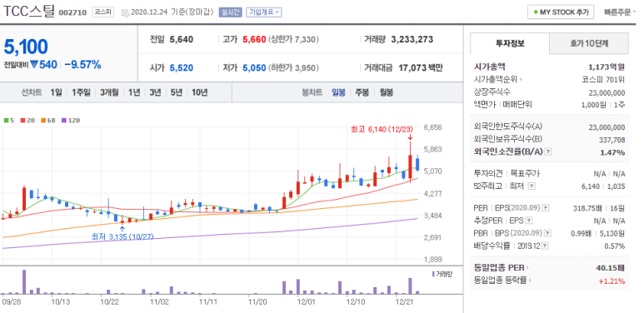Select the 일봉 candlestick chart option

338,92
